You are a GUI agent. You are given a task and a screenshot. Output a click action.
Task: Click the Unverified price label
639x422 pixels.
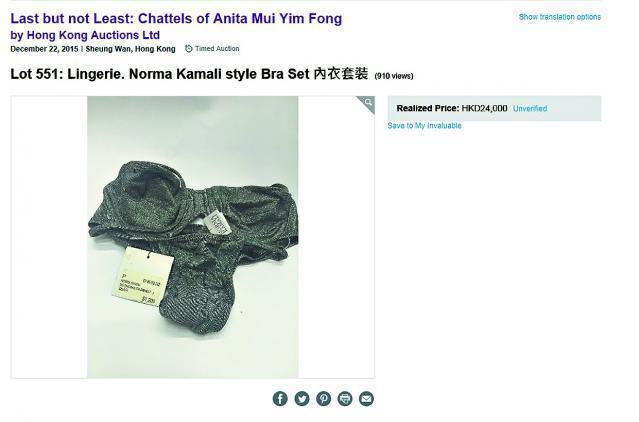[x=530, y=109]
